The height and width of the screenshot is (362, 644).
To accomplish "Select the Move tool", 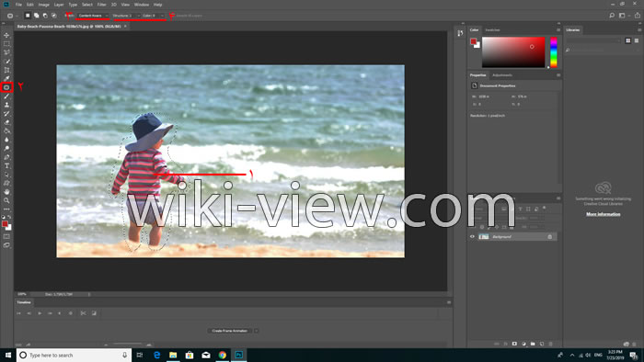I will (x=6, y=35).
